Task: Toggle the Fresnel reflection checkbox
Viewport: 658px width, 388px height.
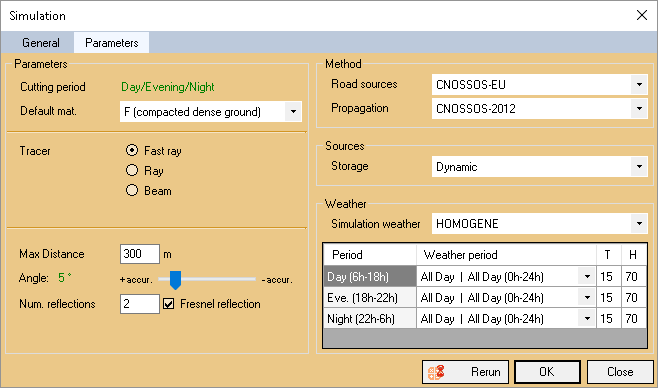Action: 169,304
